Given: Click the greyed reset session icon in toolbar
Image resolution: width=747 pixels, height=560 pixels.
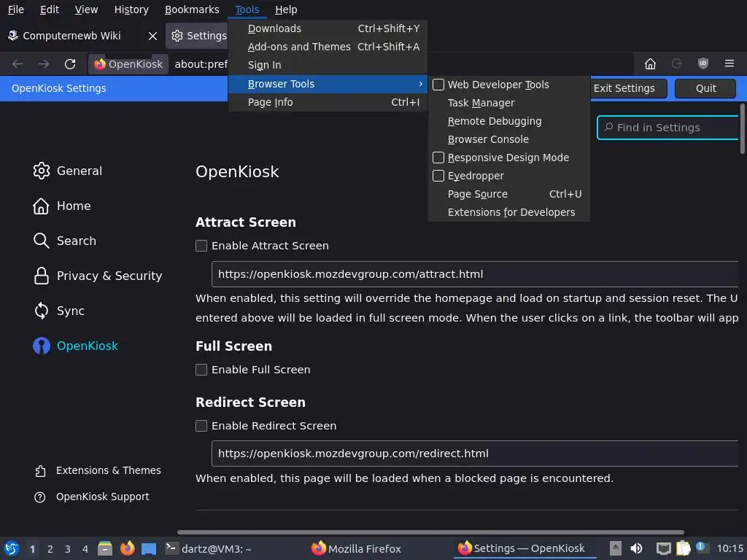Looking at the screenshot, I should (x=676, y=63).
